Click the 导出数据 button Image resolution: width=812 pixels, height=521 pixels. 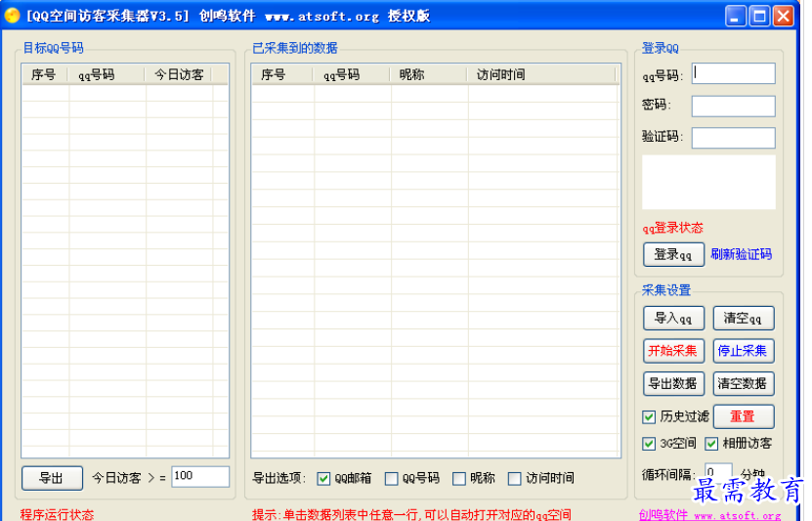[x=673, y=384]
